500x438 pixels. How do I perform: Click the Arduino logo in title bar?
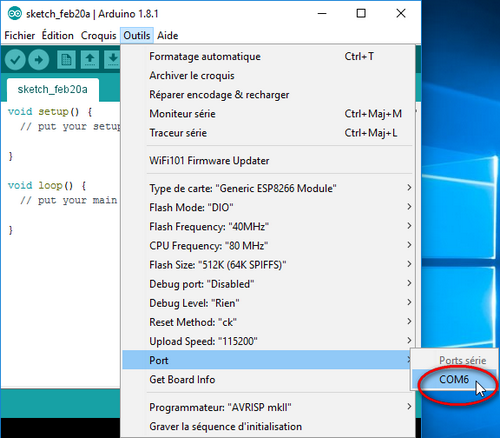15,14
